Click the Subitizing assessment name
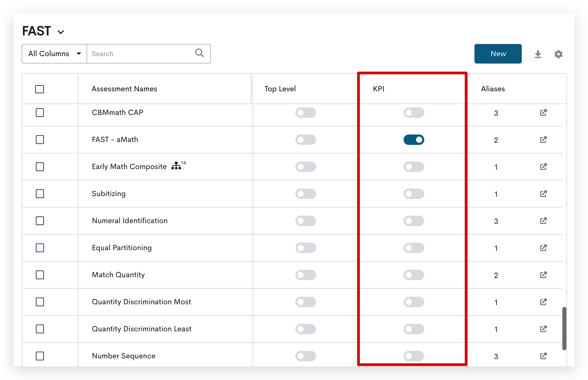This screenshot has height=380, width=588. pos(108,194)
